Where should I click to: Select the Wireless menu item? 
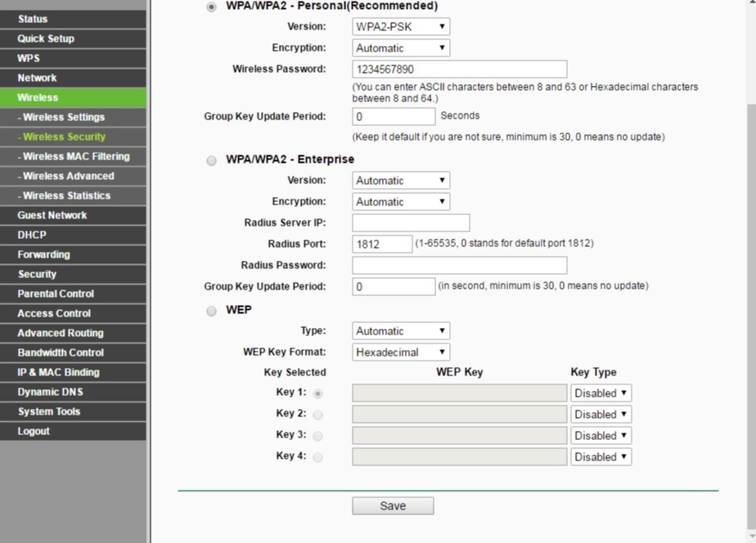[73, 97]
